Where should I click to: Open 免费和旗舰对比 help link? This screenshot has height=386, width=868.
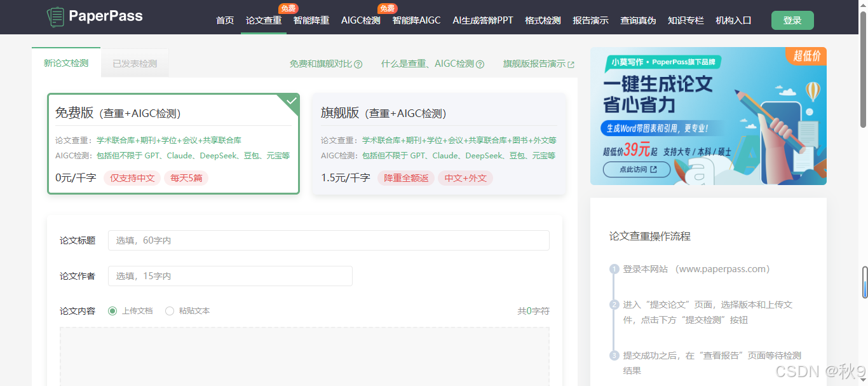pyautogui.click(x=321, y=64)
